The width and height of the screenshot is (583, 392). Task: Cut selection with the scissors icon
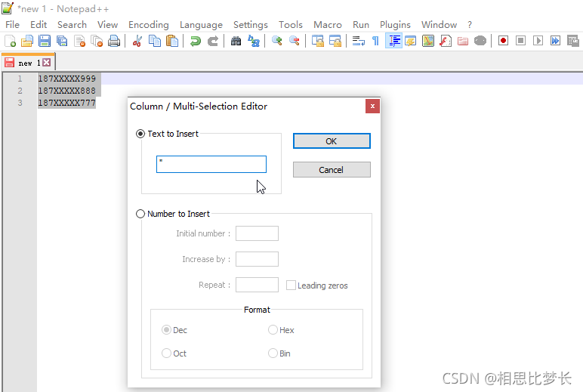point(137,41)
